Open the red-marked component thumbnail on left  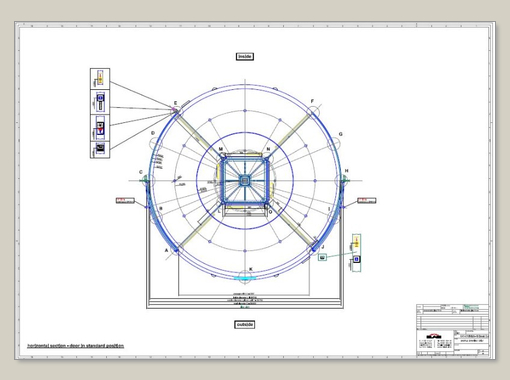click(x=100, y=128)
